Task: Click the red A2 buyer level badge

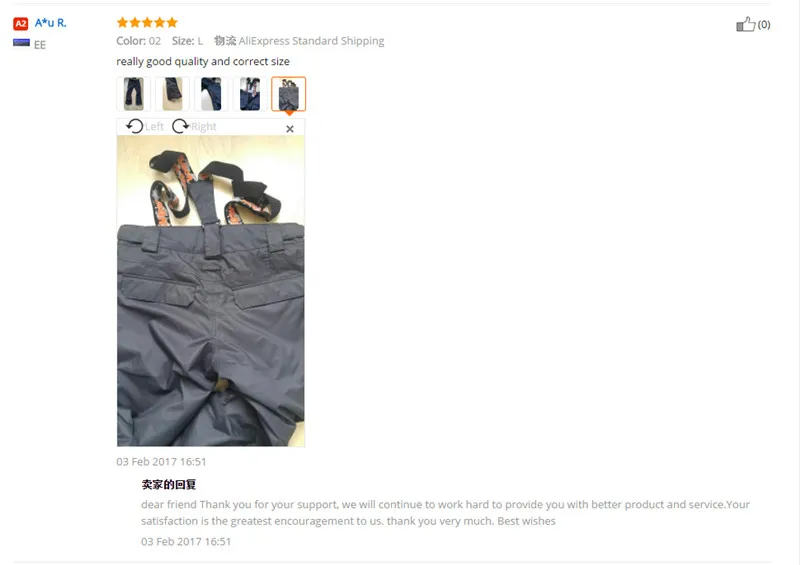Action: 20,23
